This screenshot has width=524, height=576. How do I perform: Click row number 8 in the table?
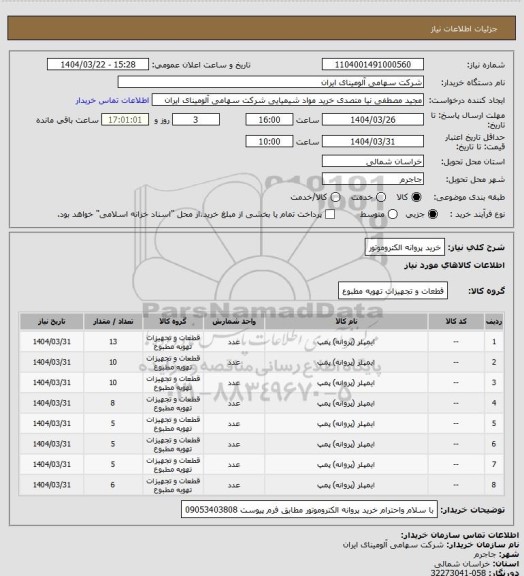click(x=494, y=485)
